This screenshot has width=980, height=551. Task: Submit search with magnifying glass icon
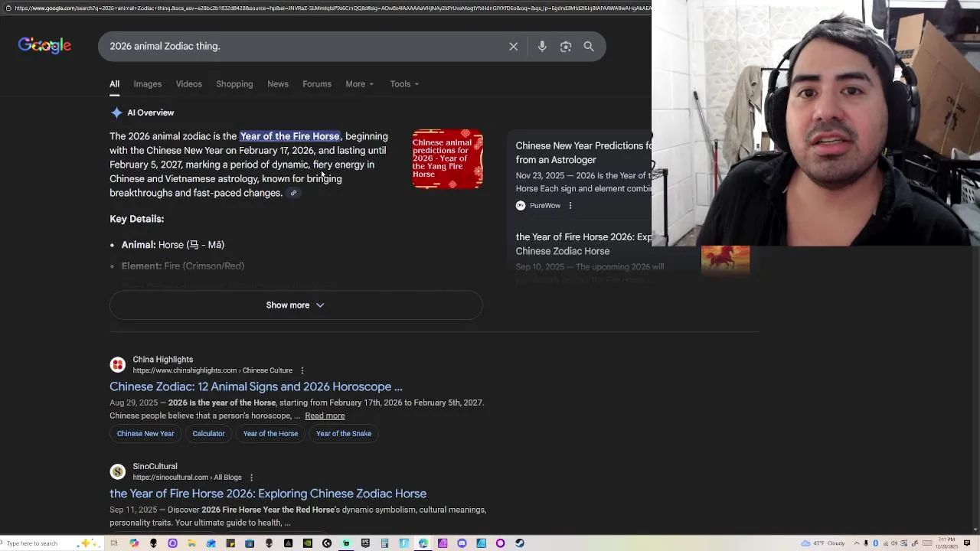click(589, 47)
